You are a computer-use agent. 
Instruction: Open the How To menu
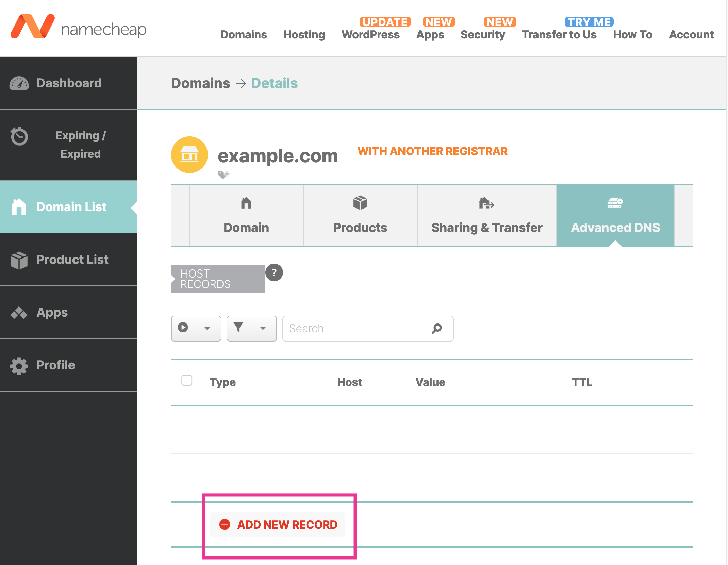click(x=633, y=35)
